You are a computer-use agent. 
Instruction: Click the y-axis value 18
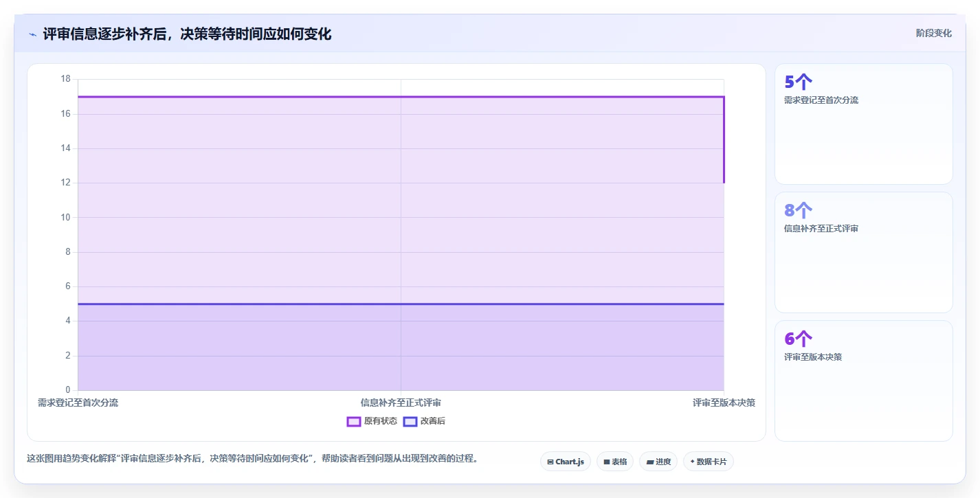(x=66, y=79)
